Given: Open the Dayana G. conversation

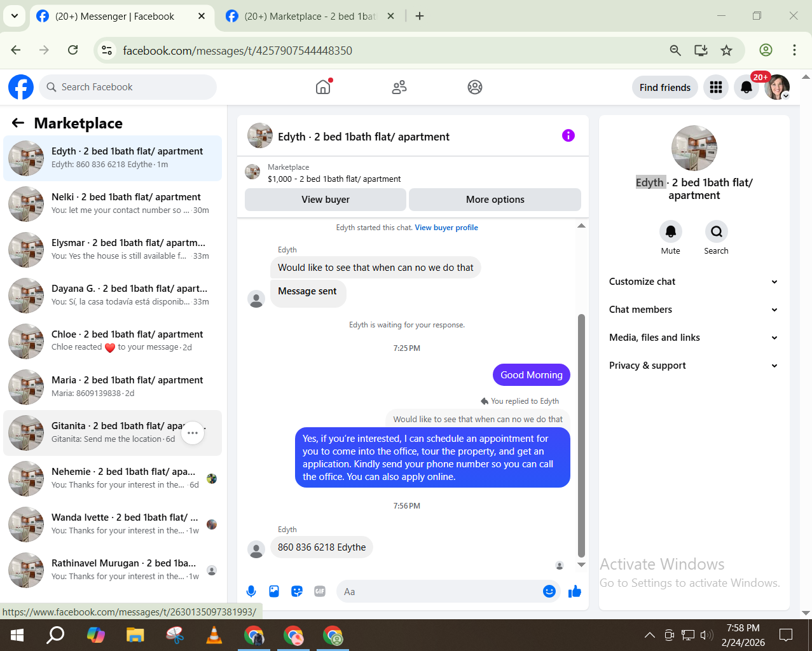Looking at the screenshot, I should [113, 296].
